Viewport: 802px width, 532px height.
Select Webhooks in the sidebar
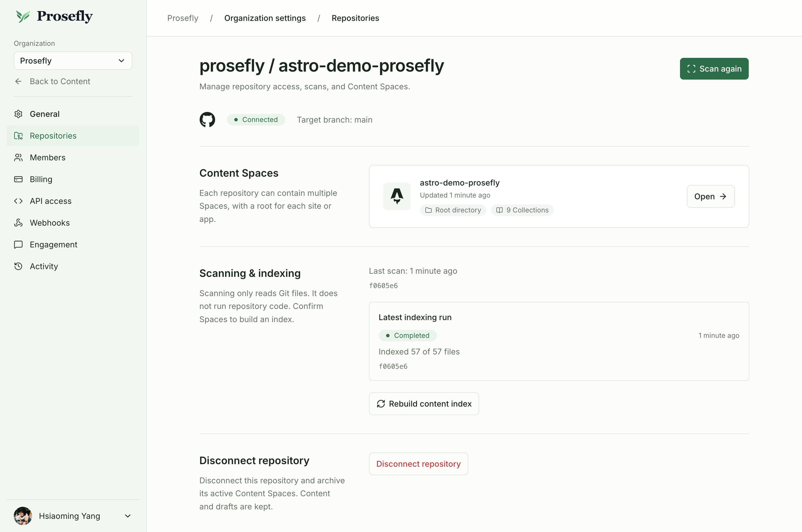73,222
